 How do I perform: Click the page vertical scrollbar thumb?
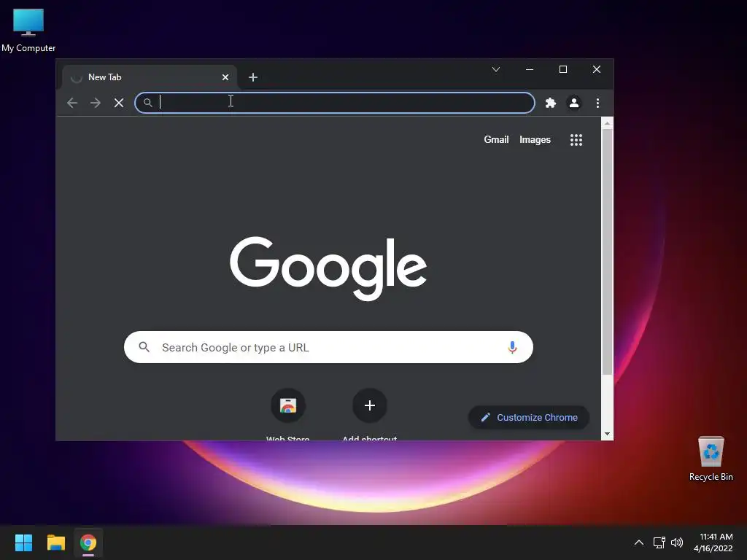coord(607,252)
